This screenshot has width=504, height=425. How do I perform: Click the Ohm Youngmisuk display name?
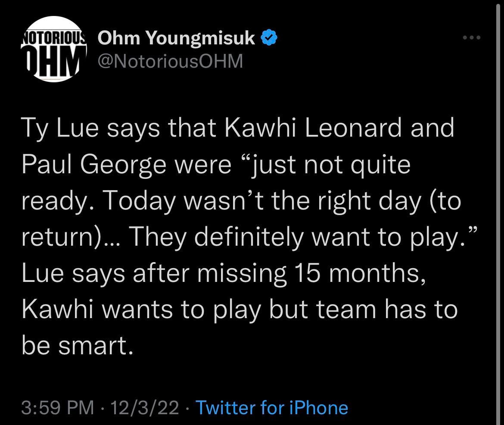tap(177, 39)
